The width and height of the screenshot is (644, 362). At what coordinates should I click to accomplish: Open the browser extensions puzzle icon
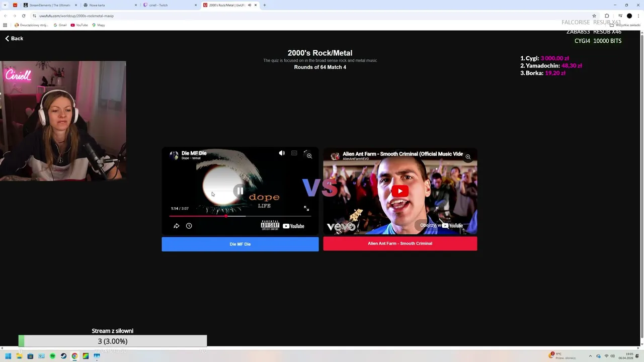coord(607,16)
